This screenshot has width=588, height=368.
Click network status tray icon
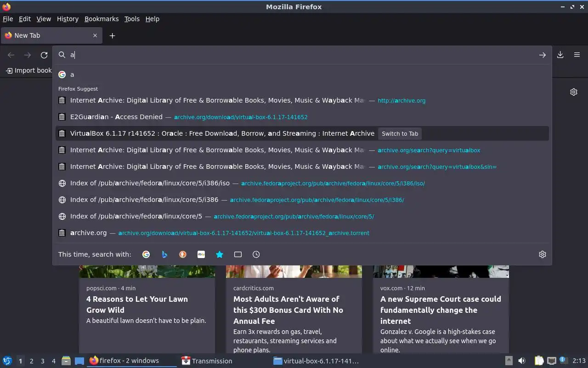552,361
